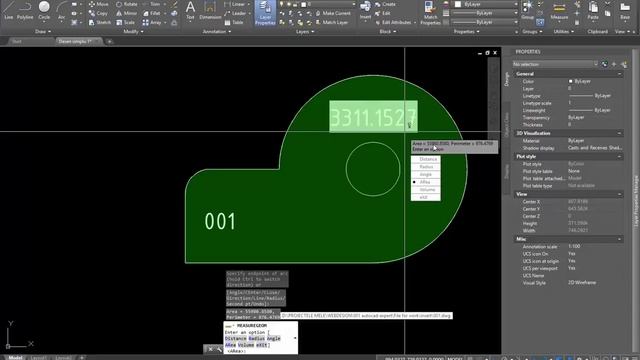
Task: Open the No selection dropdown in Properties
Action: tap(555, 64)
